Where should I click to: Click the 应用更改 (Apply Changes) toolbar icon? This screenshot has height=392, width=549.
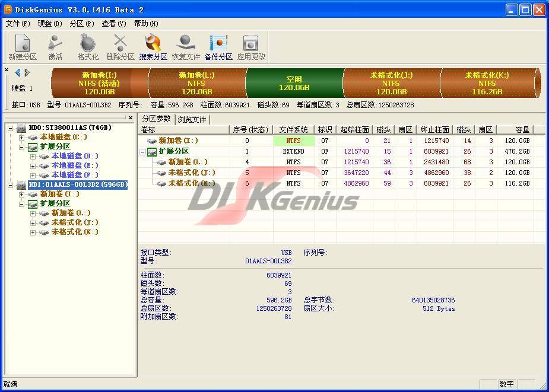tap(251, 47)
